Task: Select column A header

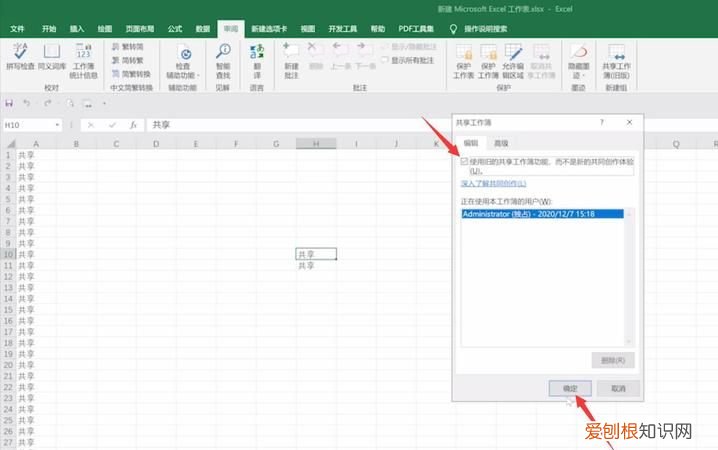Action: point(36,144)
